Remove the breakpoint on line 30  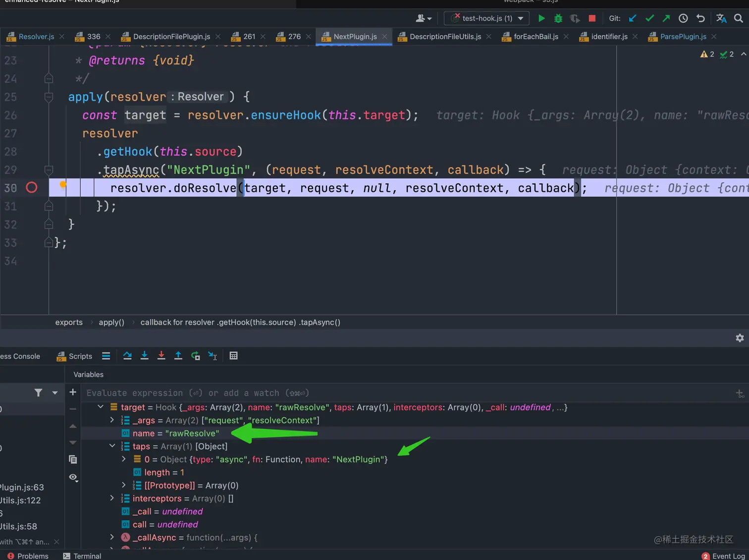pos(32,188)
